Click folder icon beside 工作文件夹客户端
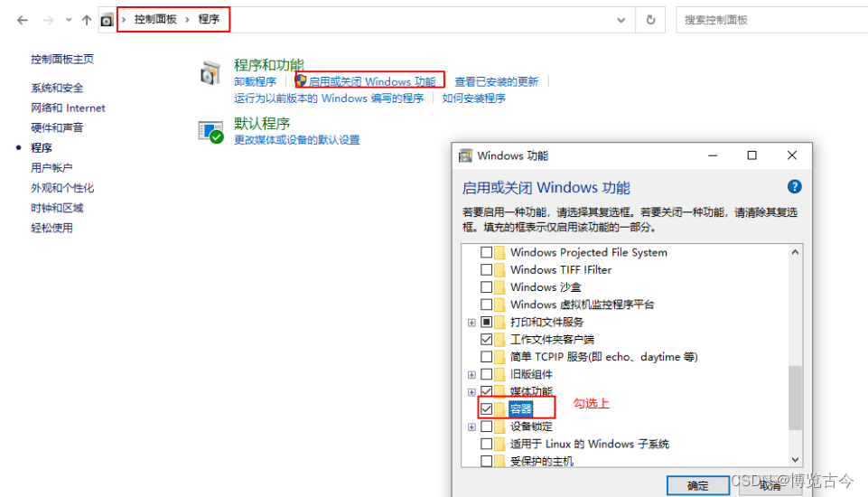The width and height of the screenshot is (868, 497). click(499, 339)
